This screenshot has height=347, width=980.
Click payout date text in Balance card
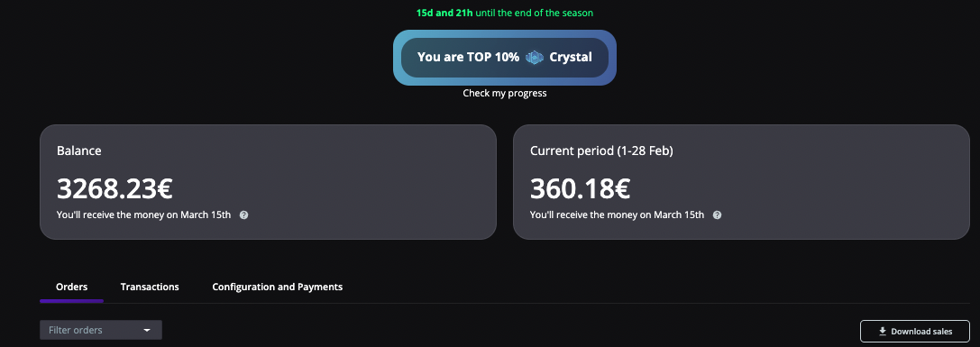(x=143, y=215)
